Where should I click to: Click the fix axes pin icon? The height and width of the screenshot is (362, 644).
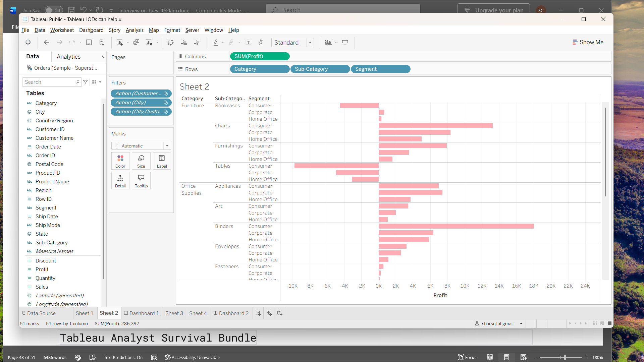[261, 42]
